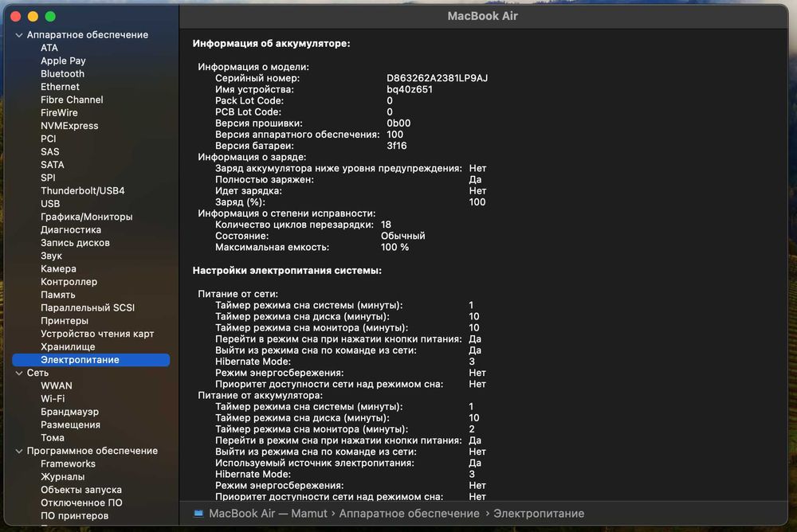Select SAS in the sidebar
This screenshot has height=532, width=797.
49,152
